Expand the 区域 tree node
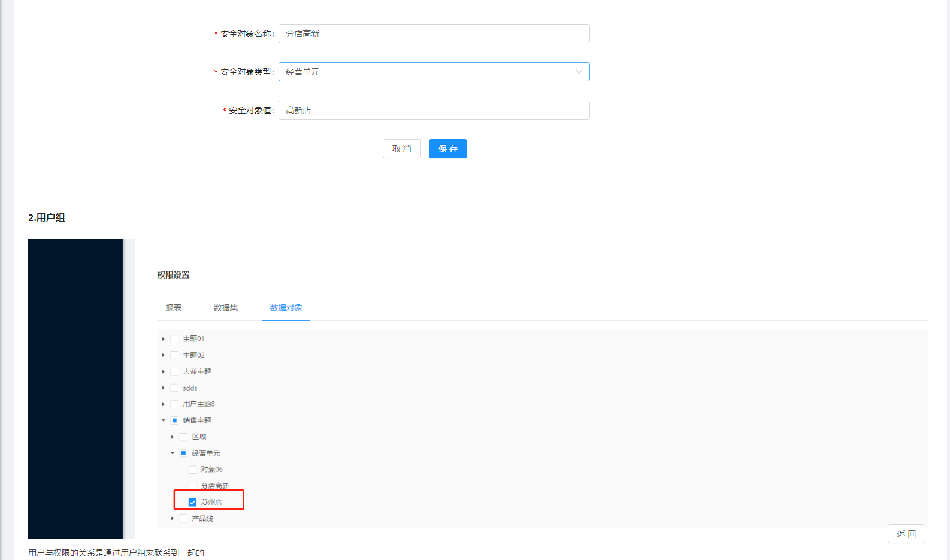This screenshot has width=950, height=560. tap(173, 437)
